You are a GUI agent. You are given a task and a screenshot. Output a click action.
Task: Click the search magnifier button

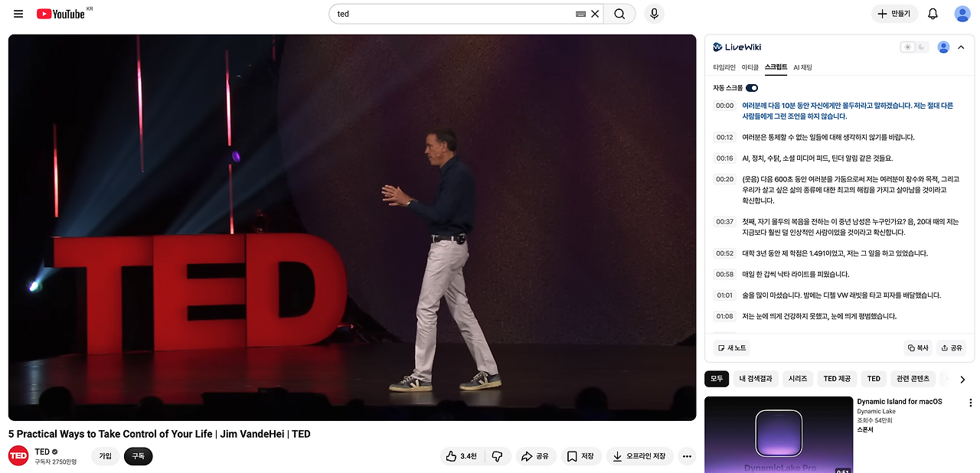pos(619,14)
